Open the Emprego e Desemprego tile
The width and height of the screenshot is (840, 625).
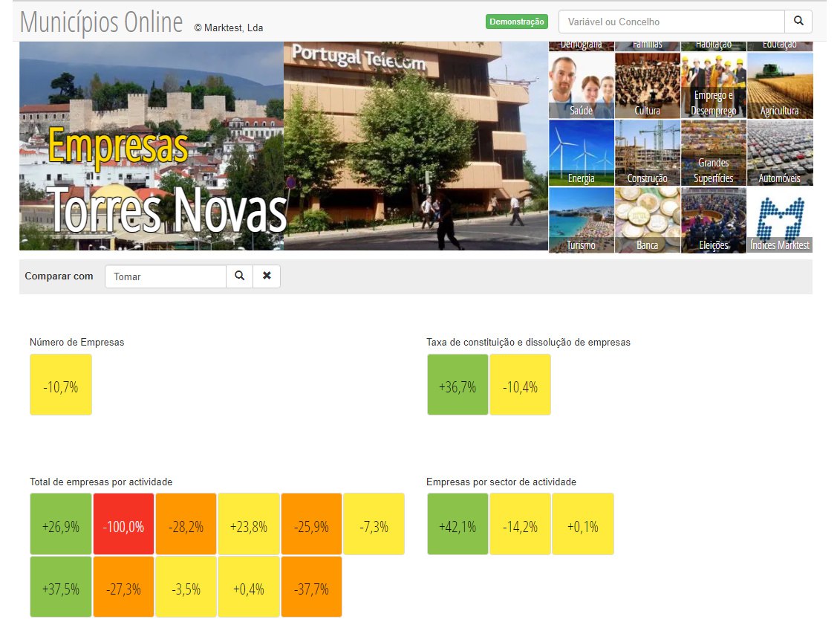click(713, 85)
